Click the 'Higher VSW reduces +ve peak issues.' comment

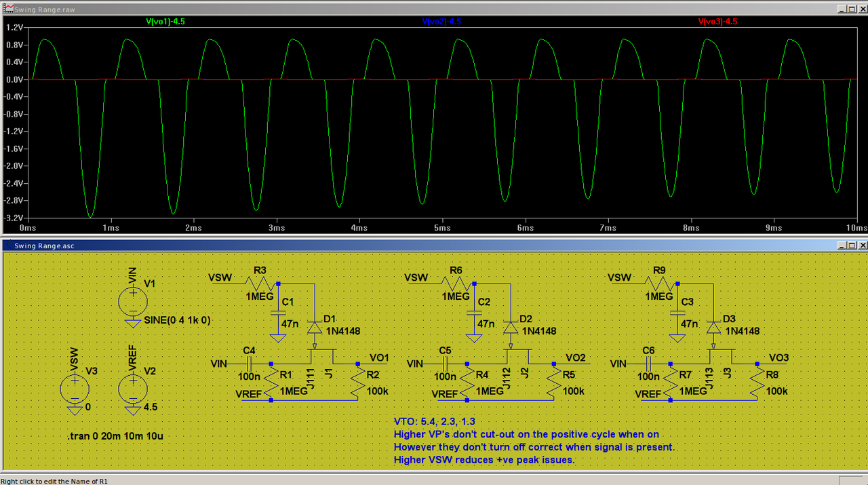484,460
